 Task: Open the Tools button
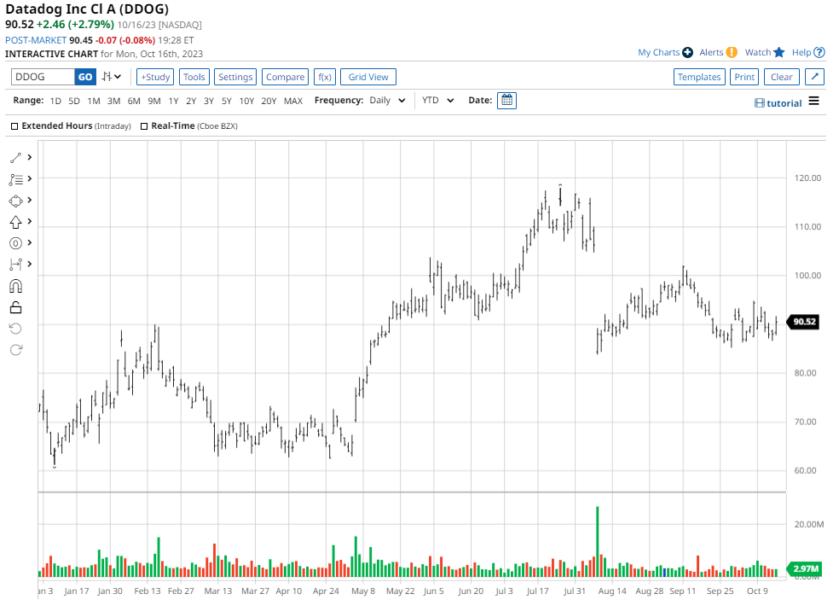coord(194,77)
